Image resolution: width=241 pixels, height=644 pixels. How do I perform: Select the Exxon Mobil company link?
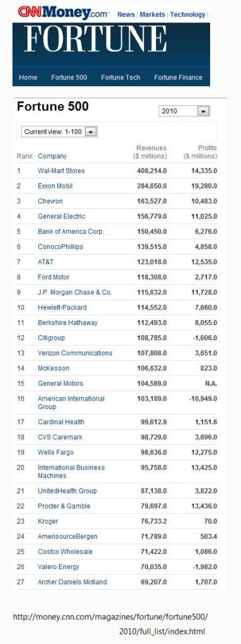(55, 186)
